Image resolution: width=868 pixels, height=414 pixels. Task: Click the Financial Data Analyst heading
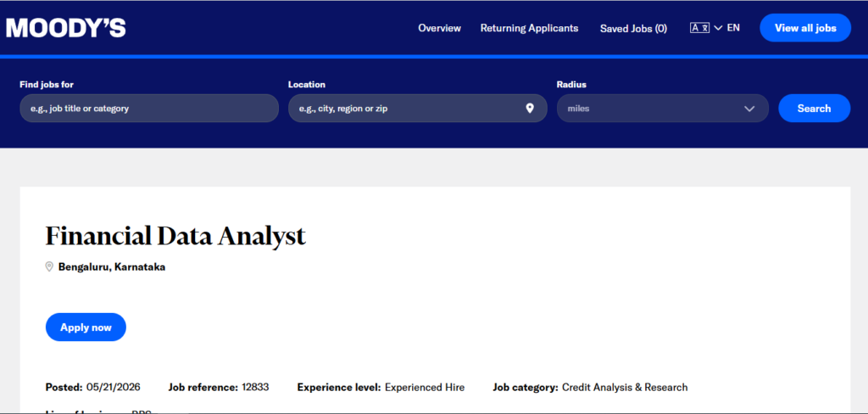point(175,236)
